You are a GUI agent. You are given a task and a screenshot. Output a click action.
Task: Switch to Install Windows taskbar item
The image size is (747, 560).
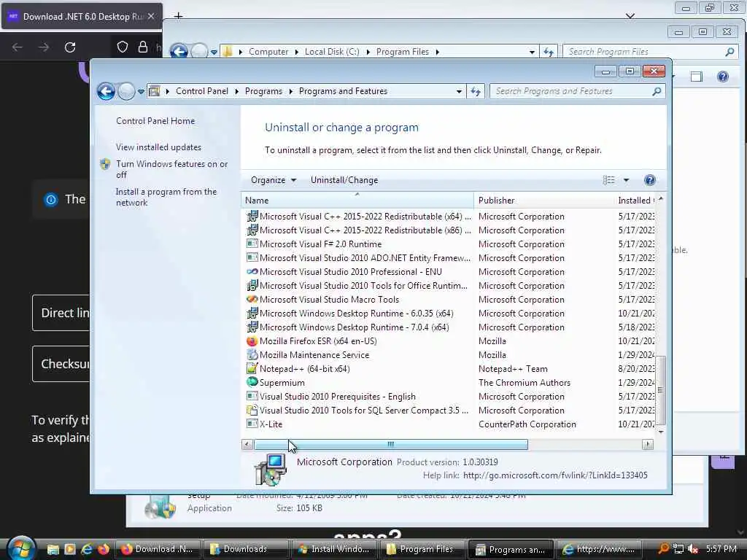click(x=334, y=549)
